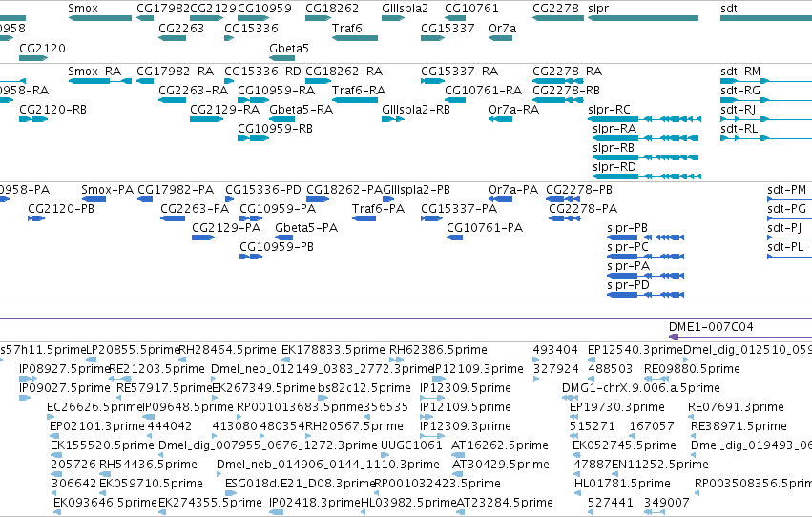The height and width of the screenshot is (517, 812).
Task: Click the EK052745.5prime EST
Action: (576, 455)
